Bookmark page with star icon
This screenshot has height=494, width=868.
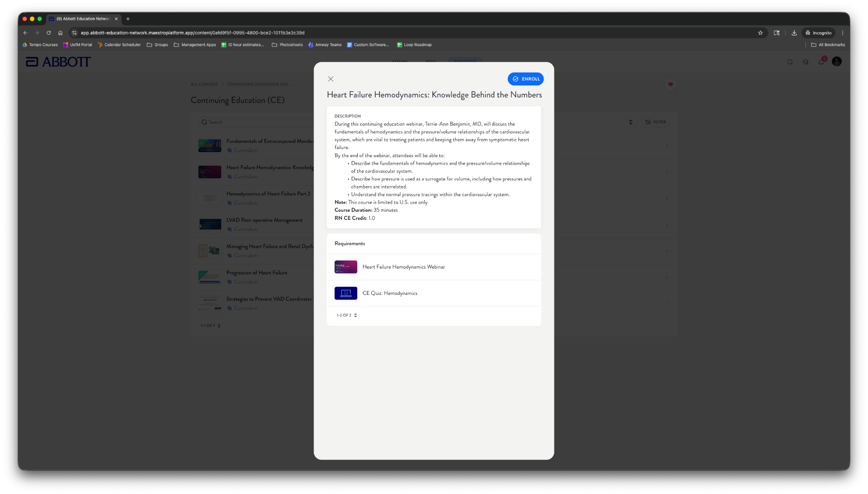[x=760, y=33]
